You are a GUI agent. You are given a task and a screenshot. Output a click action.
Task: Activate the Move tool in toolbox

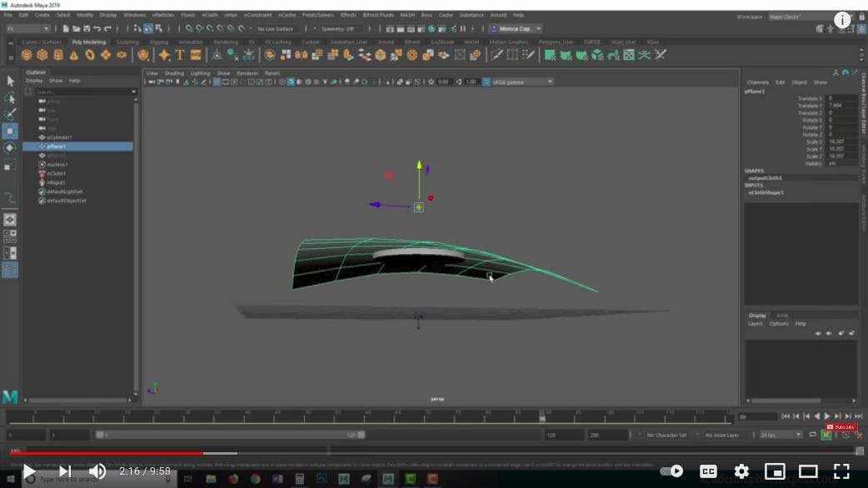point(10,131)
